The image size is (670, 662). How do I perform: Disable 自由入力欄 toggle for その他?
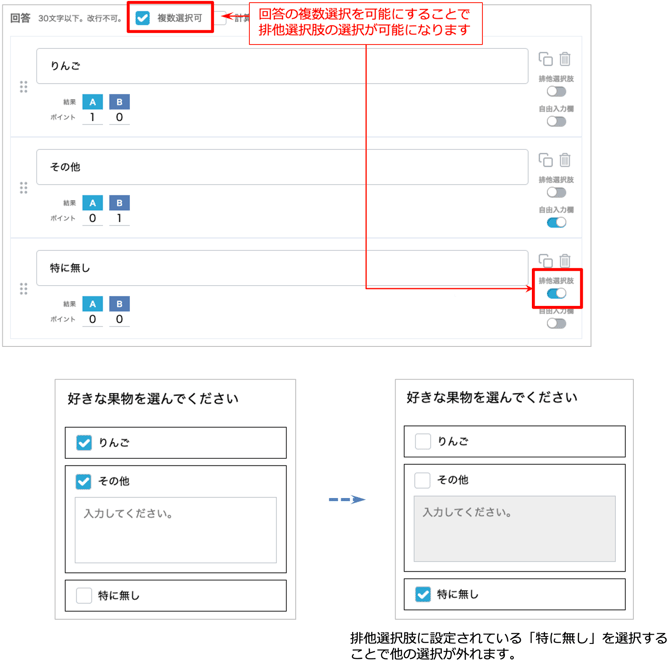point(556,223)
